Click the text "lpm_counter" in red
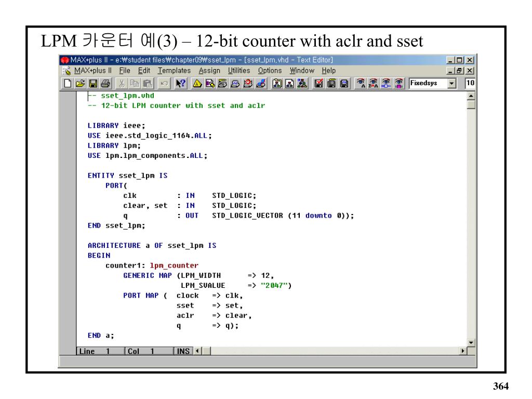This screenshot has width=532, height=399. pos(174,265)
